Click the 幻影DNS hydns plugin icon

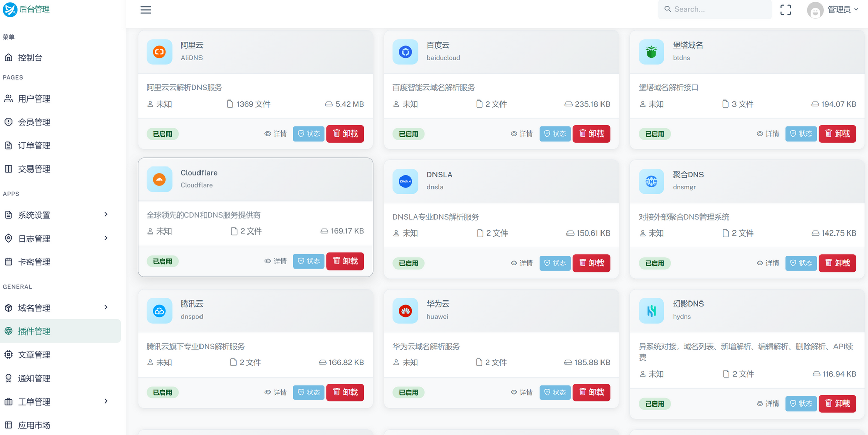coord(651,311)
